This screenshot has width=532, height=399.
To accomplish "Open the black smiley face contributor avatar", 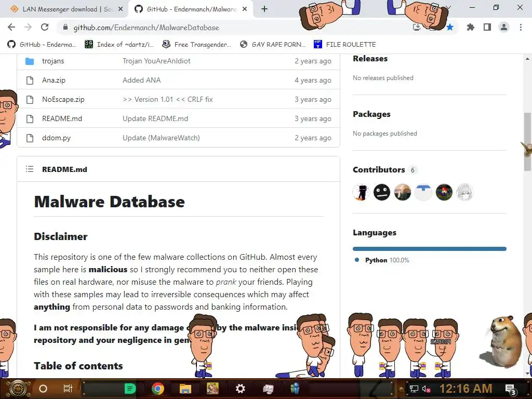I will coord(382,192).
